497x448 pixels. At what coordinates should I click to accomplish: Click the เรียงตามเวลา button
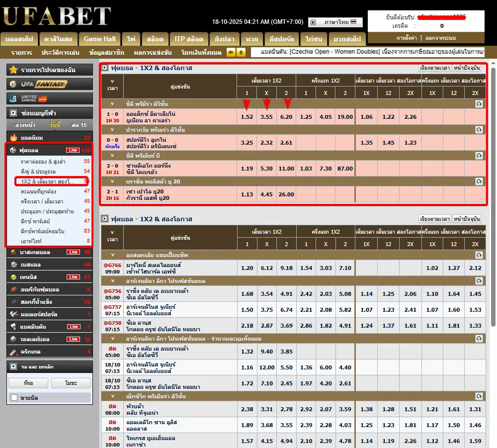[x=434, y=68]
